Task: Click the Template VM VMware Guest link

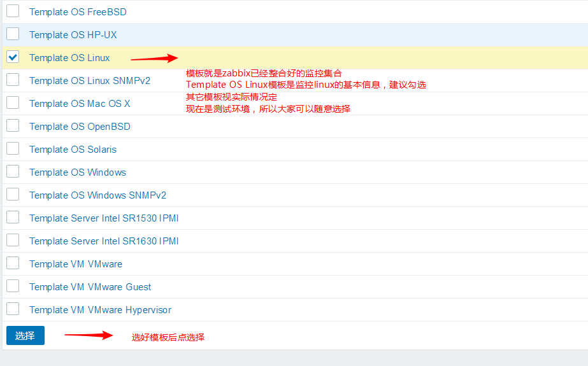Action: (90, 286)
